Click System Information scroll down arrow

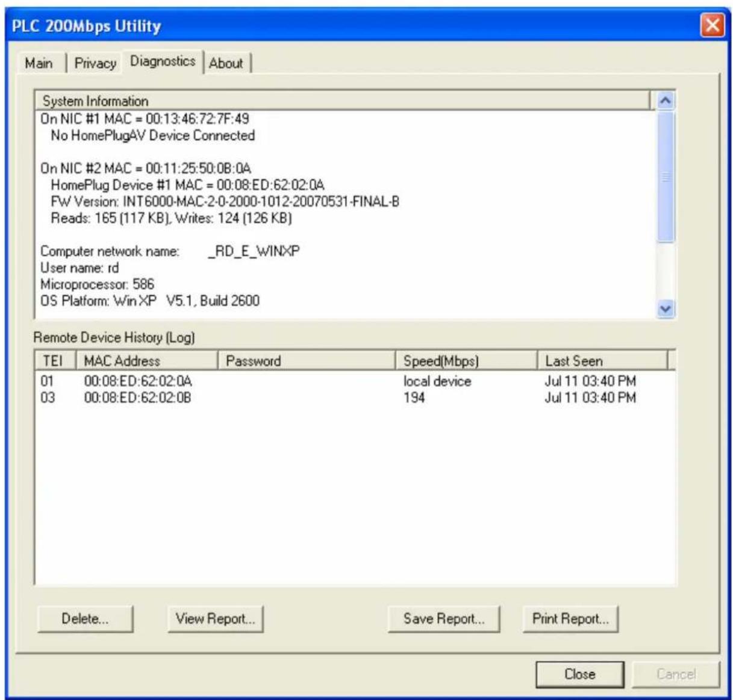point(666,309)
